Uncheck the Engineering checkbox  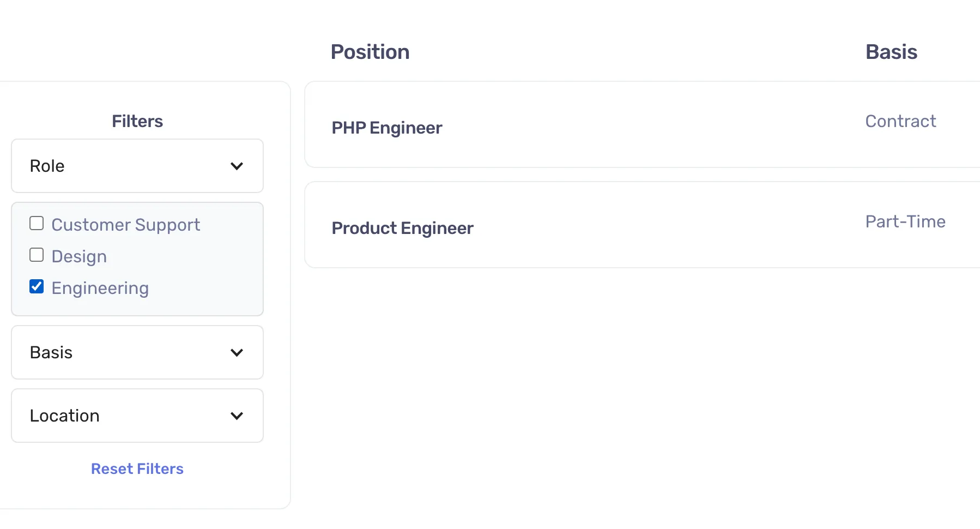[x=37, y=287]
